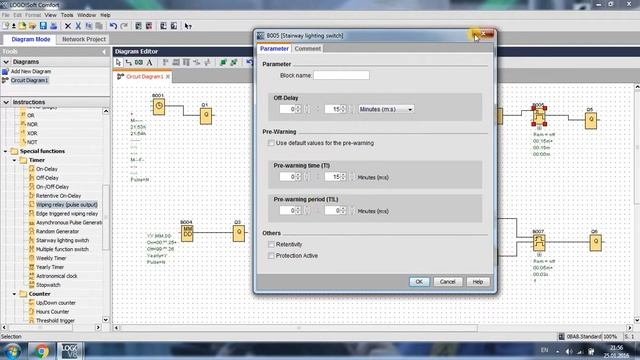Collapse the Tools panel with the arrow

(104, 51)
